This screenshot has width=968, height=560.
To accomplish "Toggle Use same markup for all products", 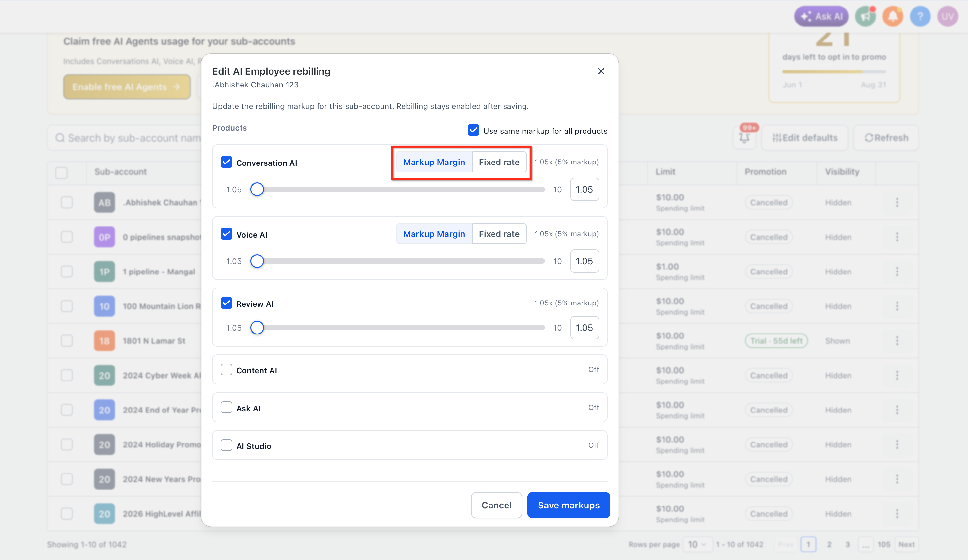I will pyautogui.click(x=473, y=131).
